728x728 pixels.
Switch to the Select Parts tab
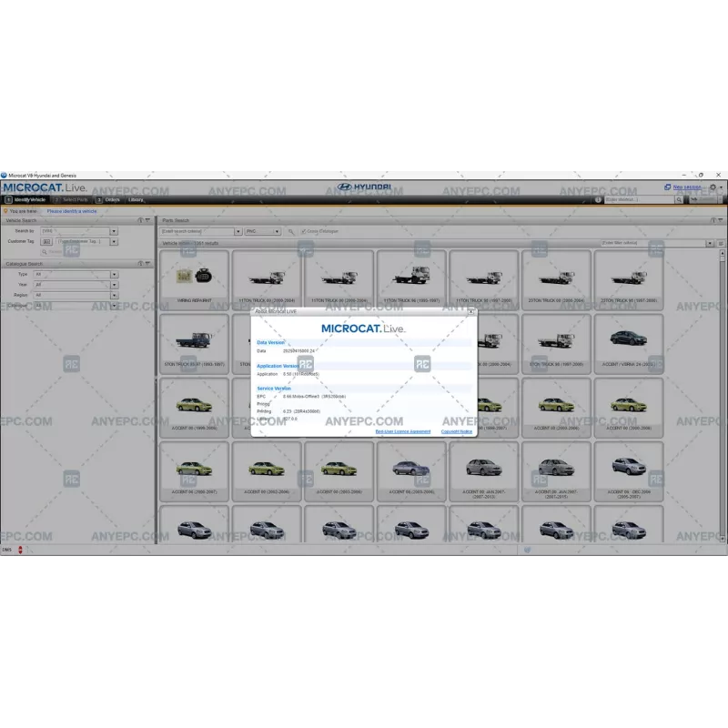(x=71, y=199)
